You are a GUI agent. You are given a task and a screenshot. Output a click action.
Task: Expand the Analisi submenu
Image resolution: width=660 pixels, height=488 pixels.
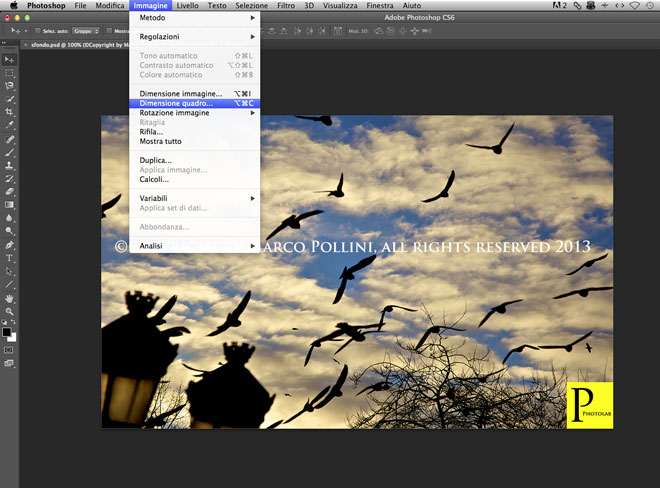pyautogui.click(x=194, y=246)
